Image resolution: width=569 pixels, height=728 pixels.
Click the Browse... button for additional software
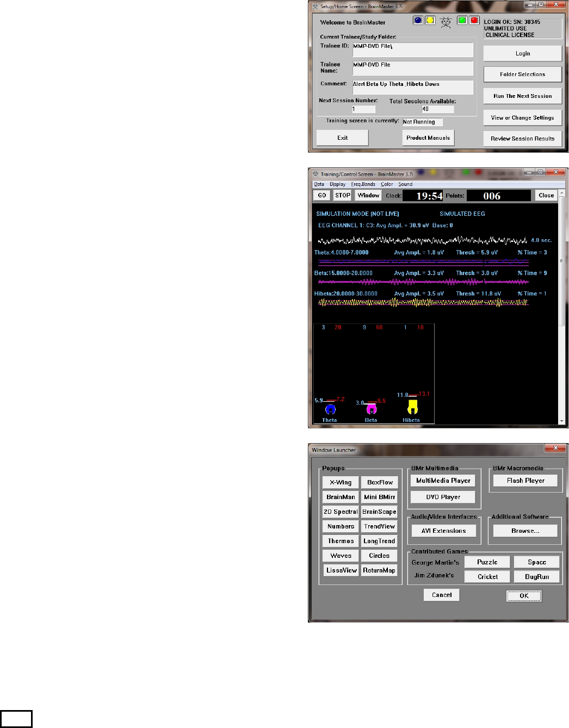[525, 531]
